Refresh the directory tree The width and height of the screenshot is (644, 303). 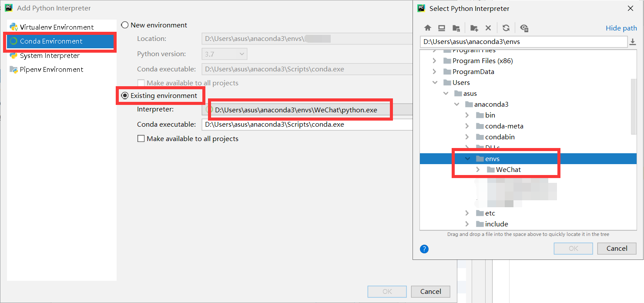coord(506,27)
